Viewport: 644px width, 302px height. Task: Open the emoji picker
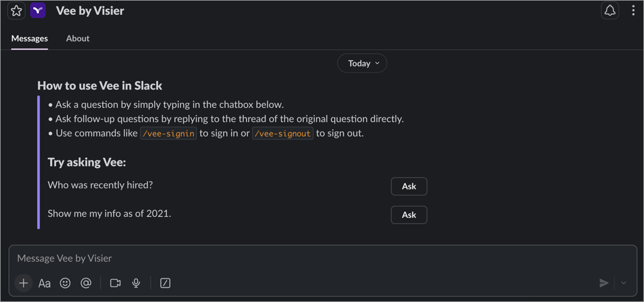coord(65,283)
